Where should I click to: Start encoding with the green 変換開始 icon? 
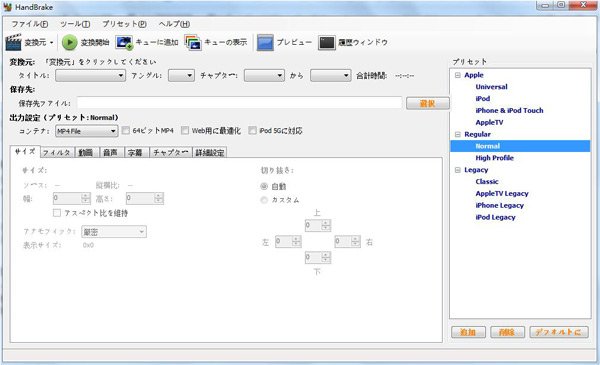[70, 42]
